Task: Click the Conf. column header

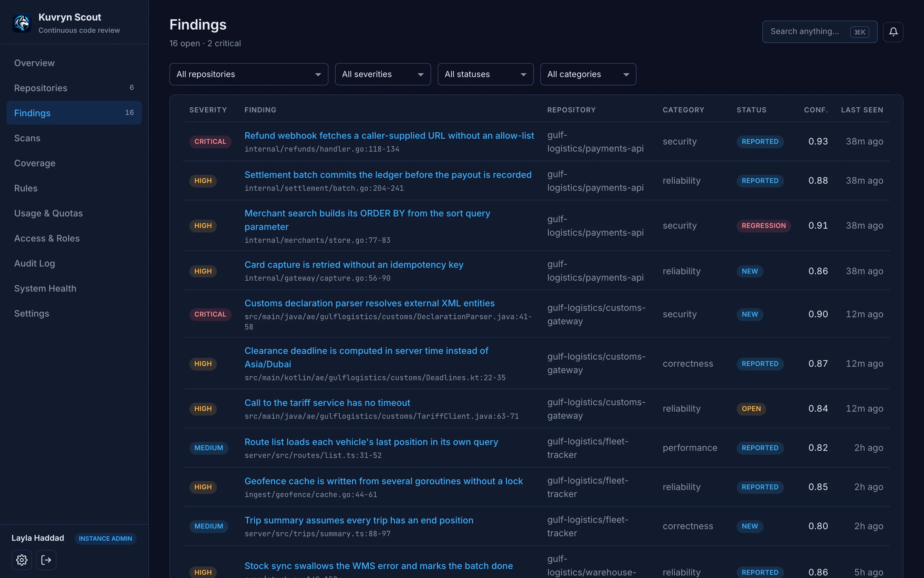Action: [816, 110]
